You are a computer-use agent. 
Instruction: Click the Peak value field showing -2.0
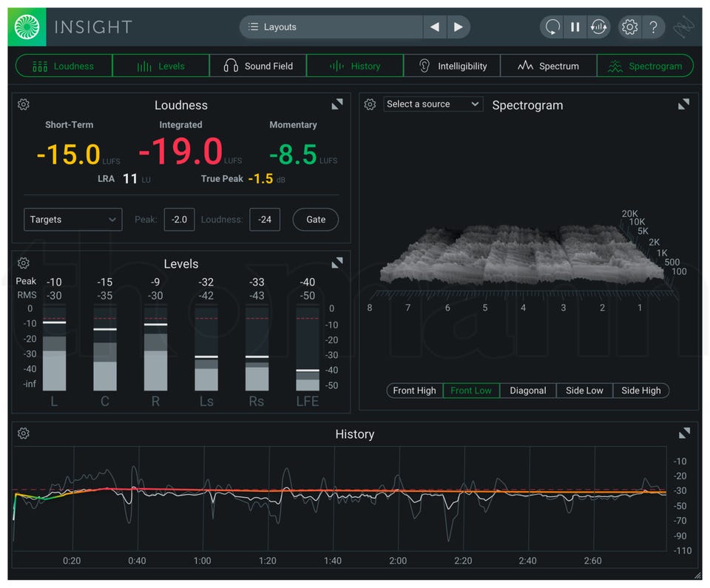click(x=179, y=220)
